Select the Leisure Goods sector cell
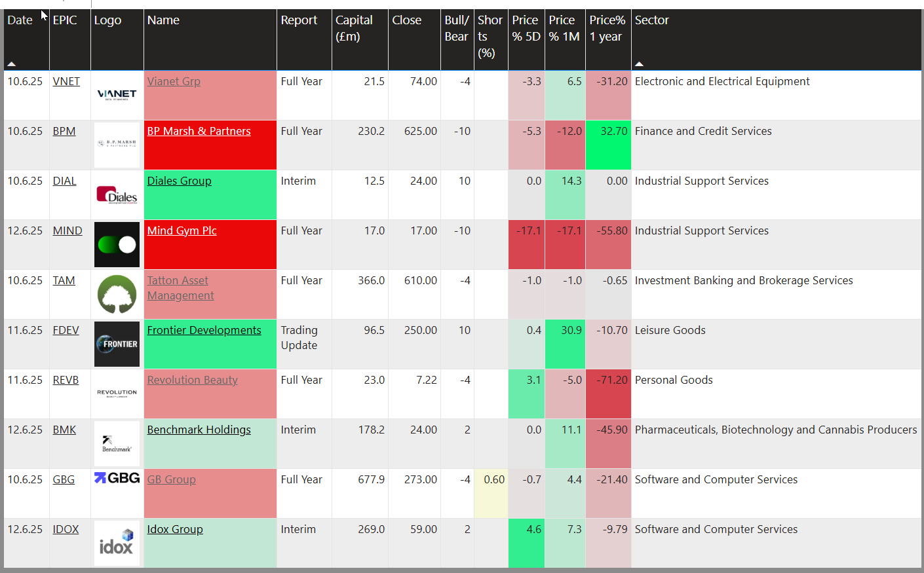 pos(777,344)
